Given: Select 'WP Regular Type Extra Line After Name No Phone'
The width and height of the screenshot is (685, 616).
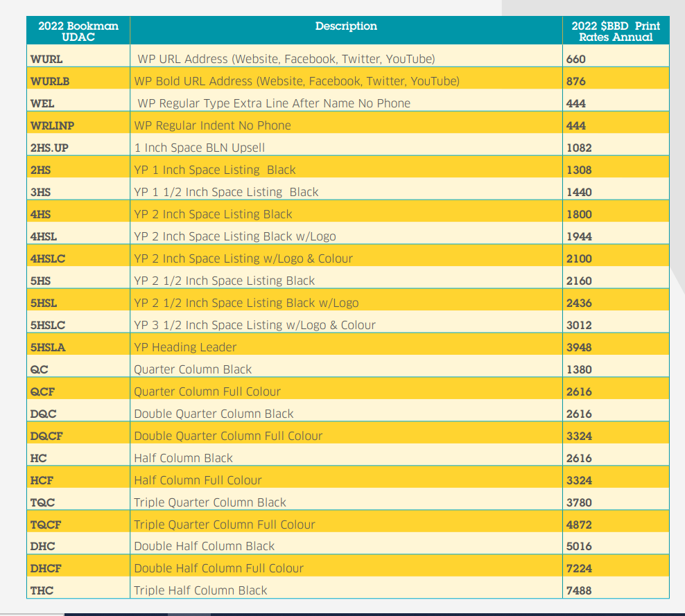Looking at the screenshot, I should coord(274,103).
